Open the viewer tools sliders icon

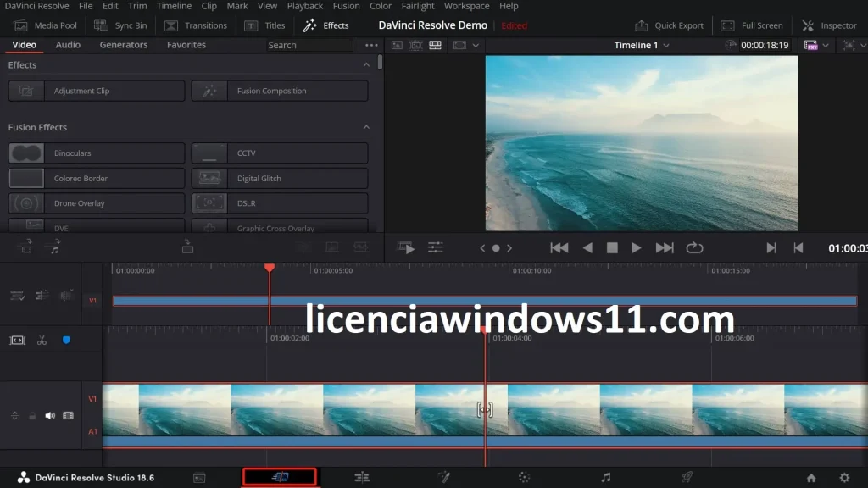click(x=436, y=248)
